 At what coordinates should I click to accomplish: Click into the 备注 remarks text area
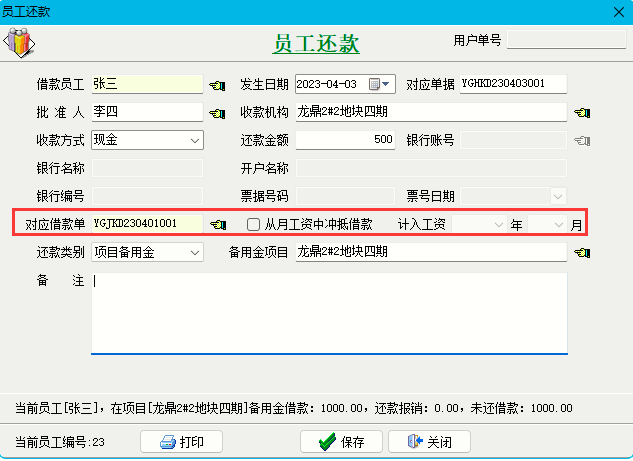pyautogui.click(x=328, y=312)
